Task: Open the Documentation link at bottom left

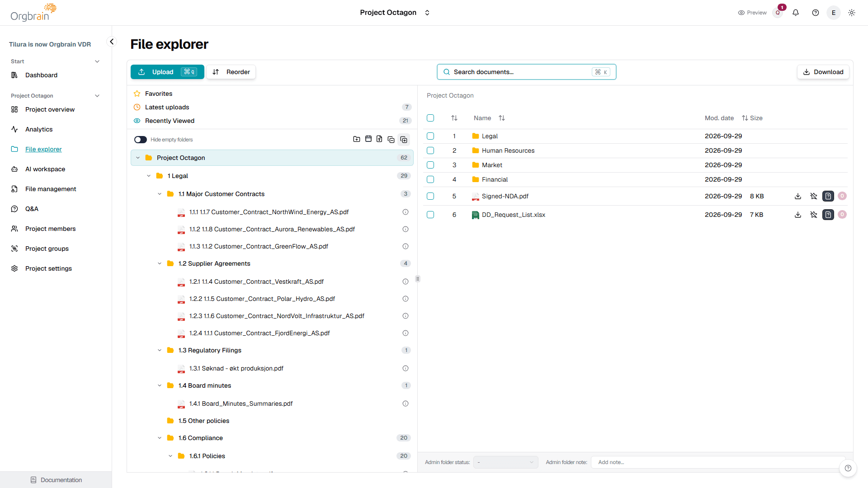Action: click(56, 480)
